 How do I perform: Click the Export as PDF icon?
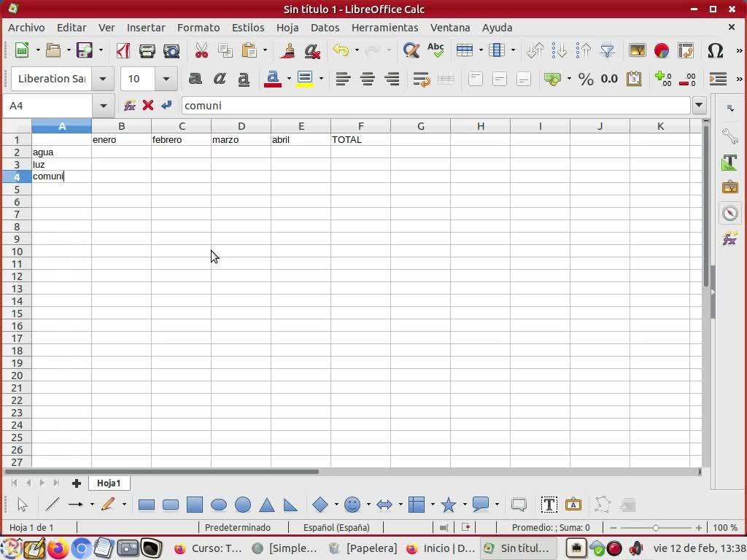click(x=123, y=50)
